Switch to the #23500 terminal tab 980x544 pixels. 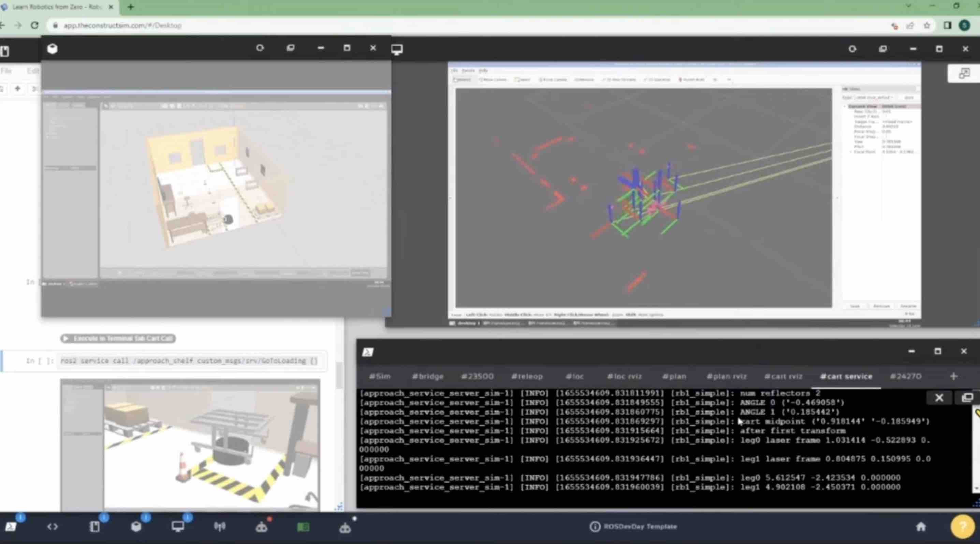point(477,376)
